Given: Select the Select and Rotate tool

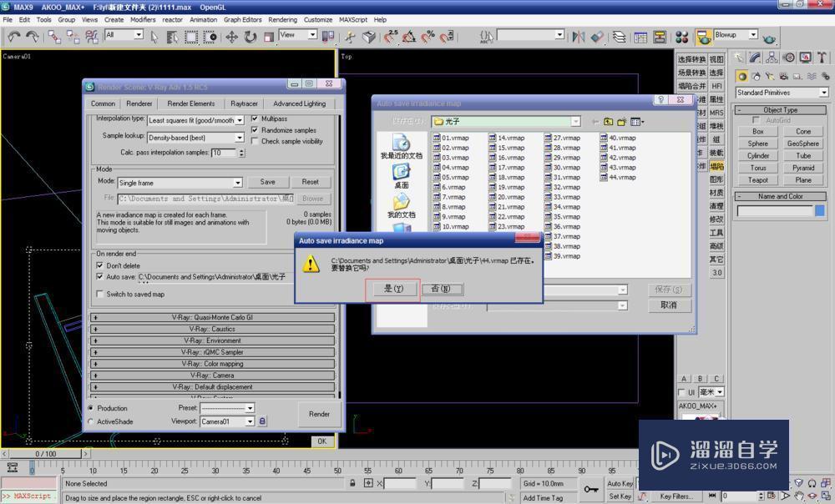Looking at the screenshot, I should click(x=250, y=37).
